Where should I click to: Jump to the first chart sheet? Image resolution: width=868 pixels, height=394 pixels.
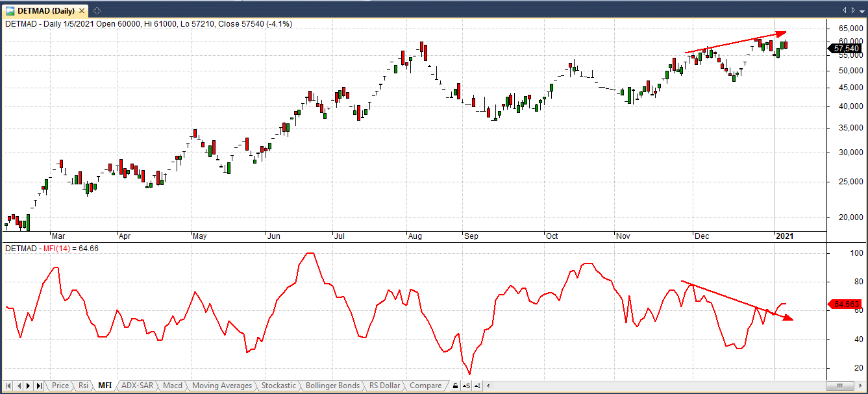pyautogui.click(x=8, y=386)
